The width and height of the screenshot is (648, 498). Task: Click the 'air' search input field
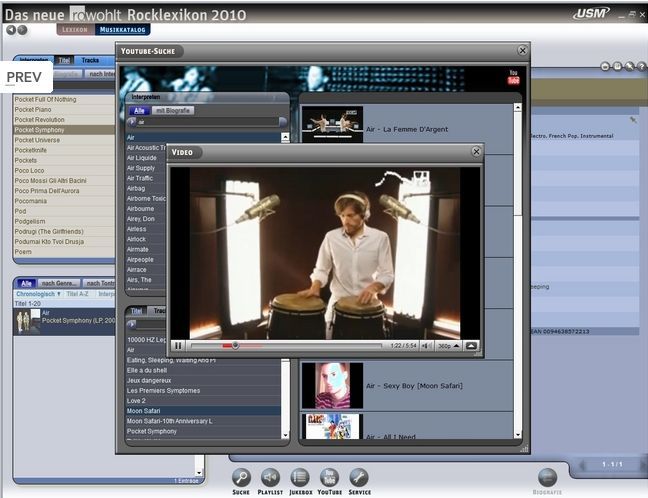pos(208,122)
